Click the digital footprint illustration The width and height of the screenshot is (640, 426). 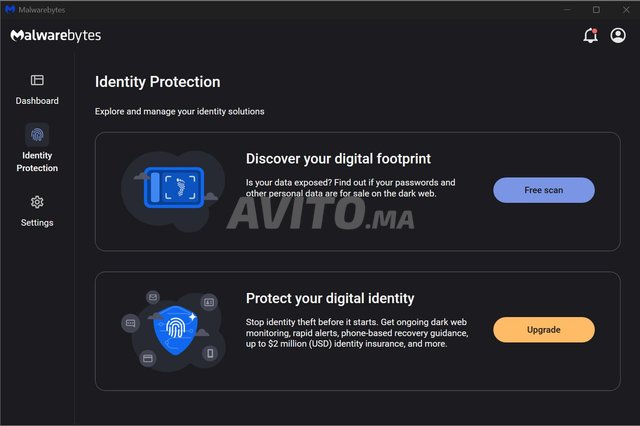tap(170, 190)
